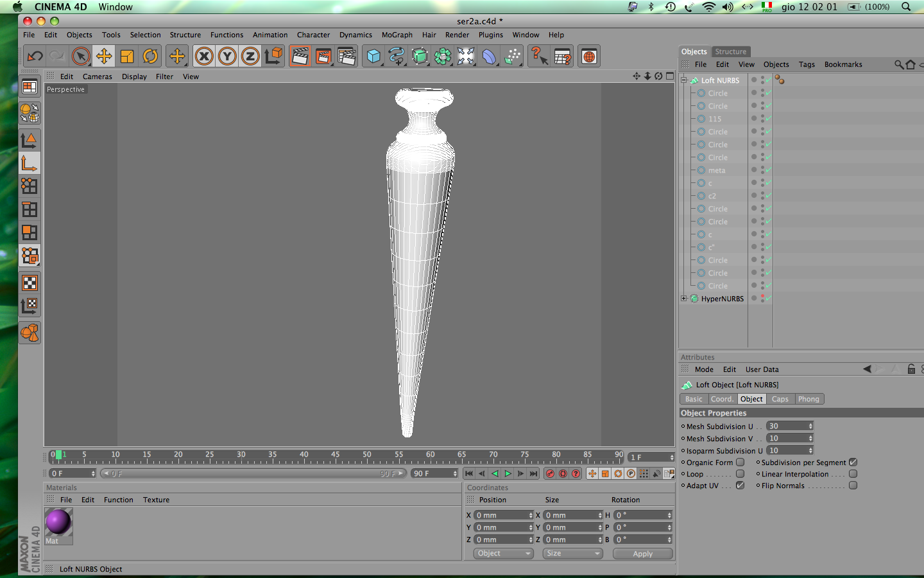This screenshot has height=578, width=924.
Task: Enable the Linear Interpolation checkbox
Action: [853, 474]
